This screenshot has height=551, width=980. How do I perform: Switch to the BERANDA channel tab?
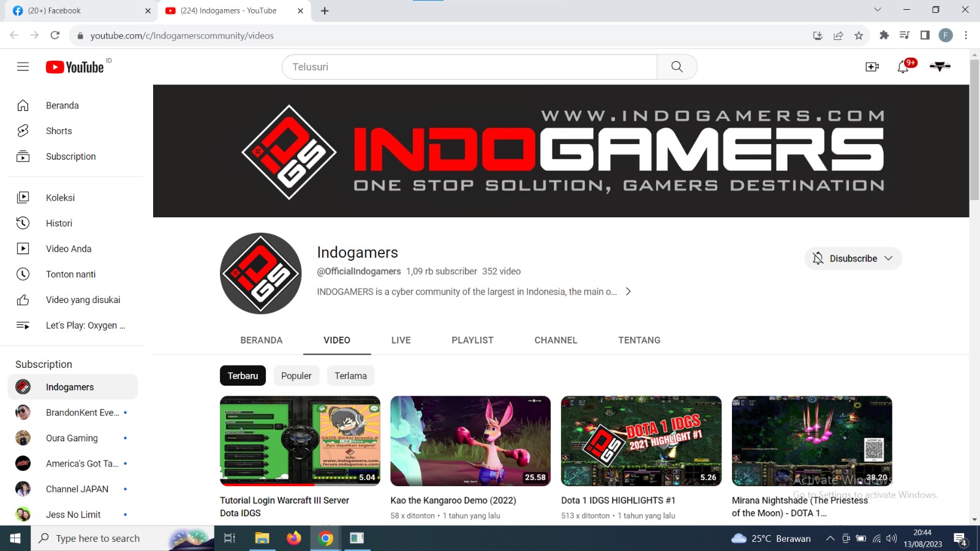click(262, 340)
